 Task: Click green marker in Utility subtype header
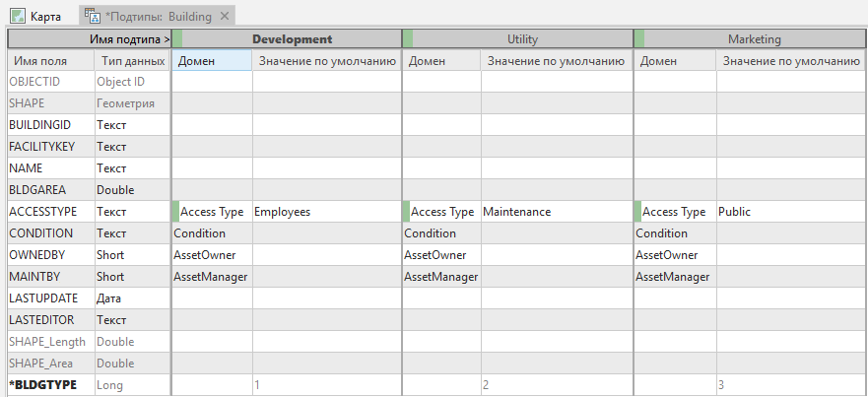pos(407,39)
